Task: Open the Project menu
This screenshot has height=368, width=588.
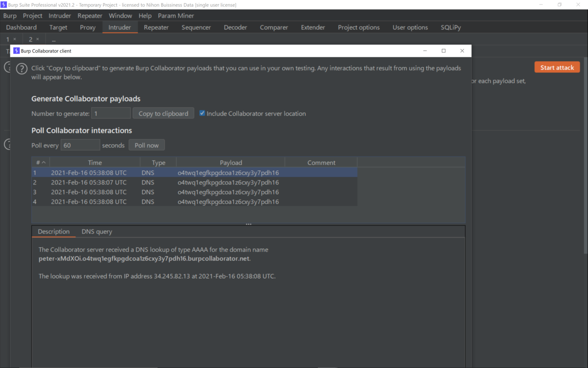Action: tap(32, 16)
